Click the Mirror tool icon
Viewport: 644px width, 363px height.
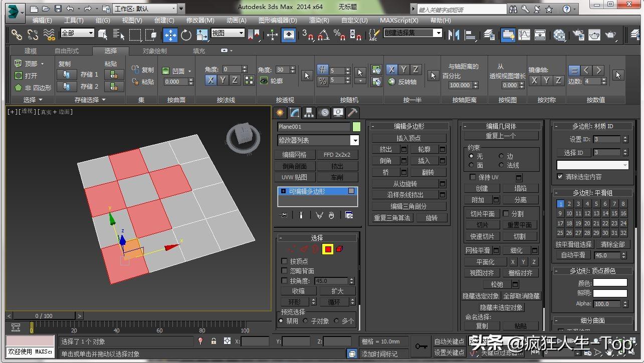tap(454, 35)
